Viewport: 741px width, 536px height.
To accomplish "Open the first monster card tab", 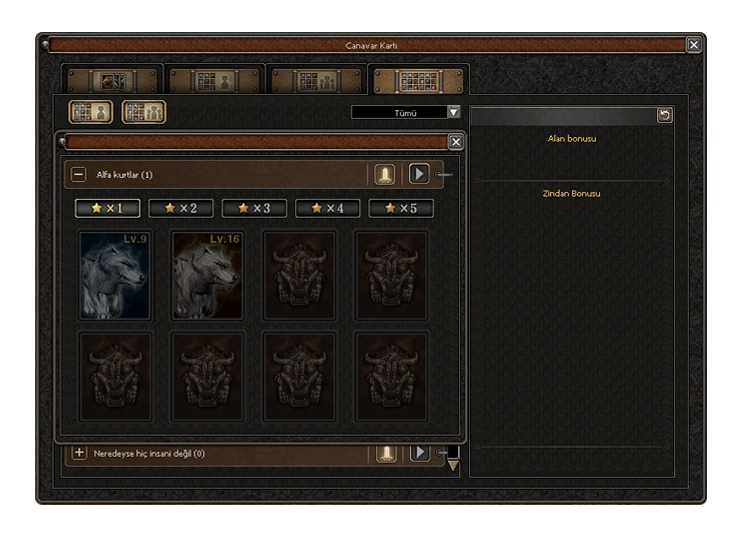I will [112, 81].
